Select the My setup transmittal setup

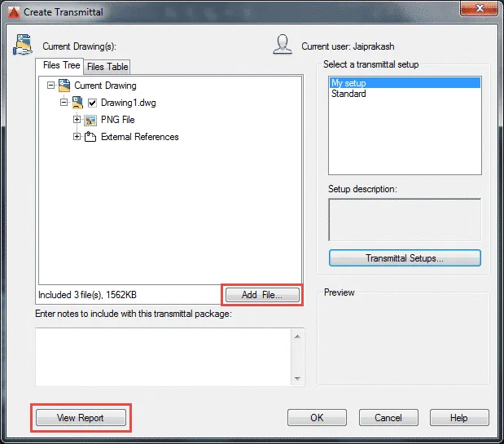tap(405, 83)
